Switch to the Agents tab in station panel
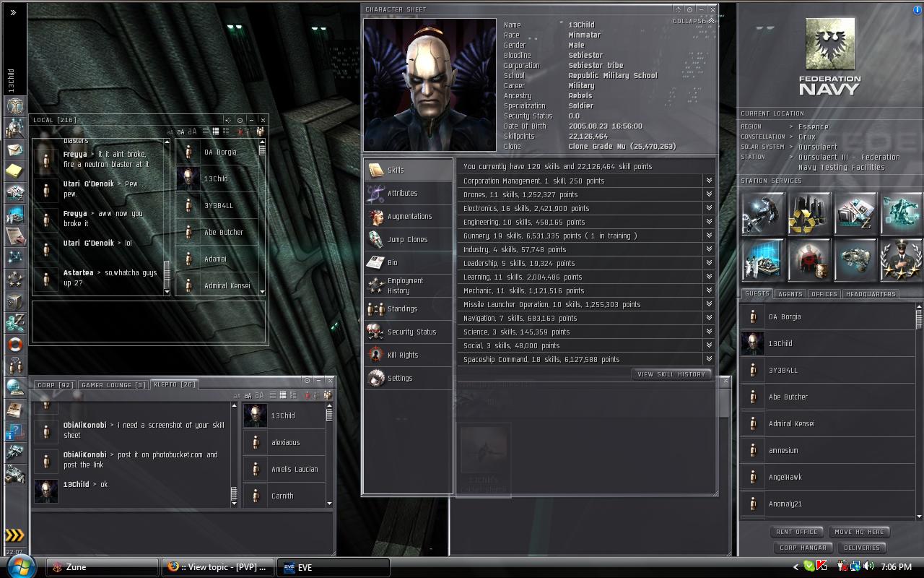 pos(790,294)
